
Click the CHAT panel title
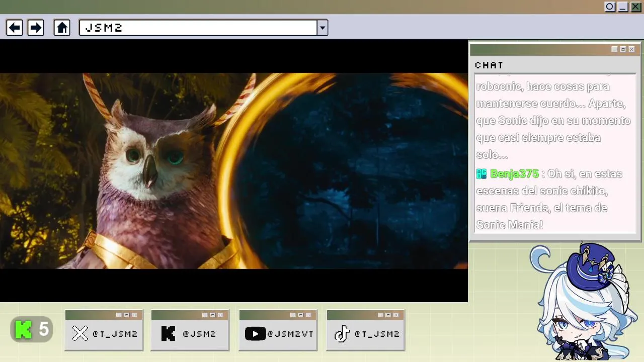pos(489,65)
